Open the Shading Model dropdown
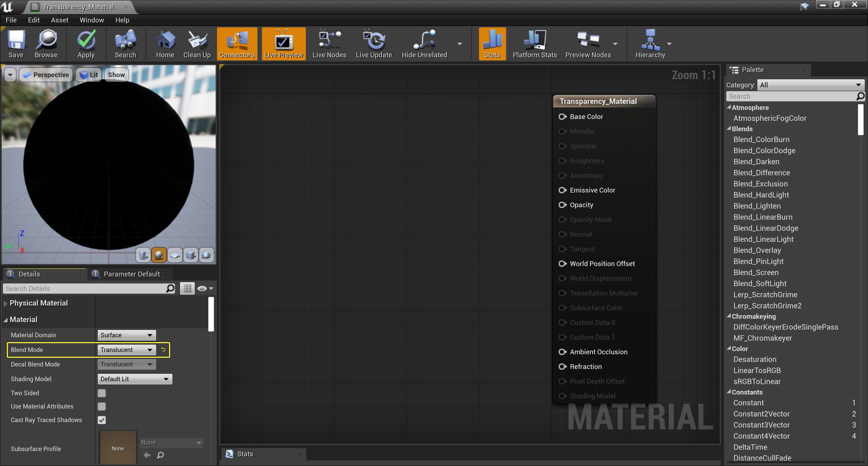 click(134, 379)
